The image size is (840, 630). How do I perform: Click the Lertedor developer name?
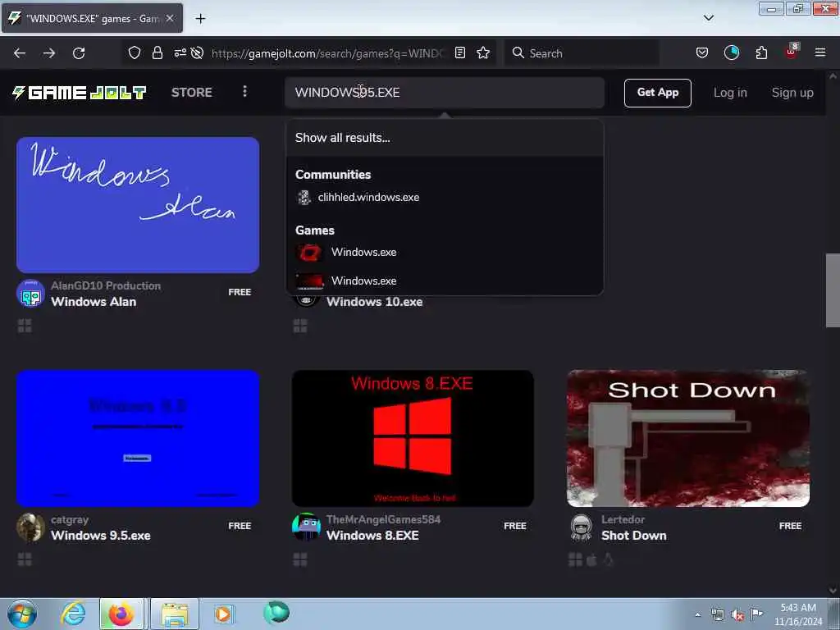(x=623, y=519)
